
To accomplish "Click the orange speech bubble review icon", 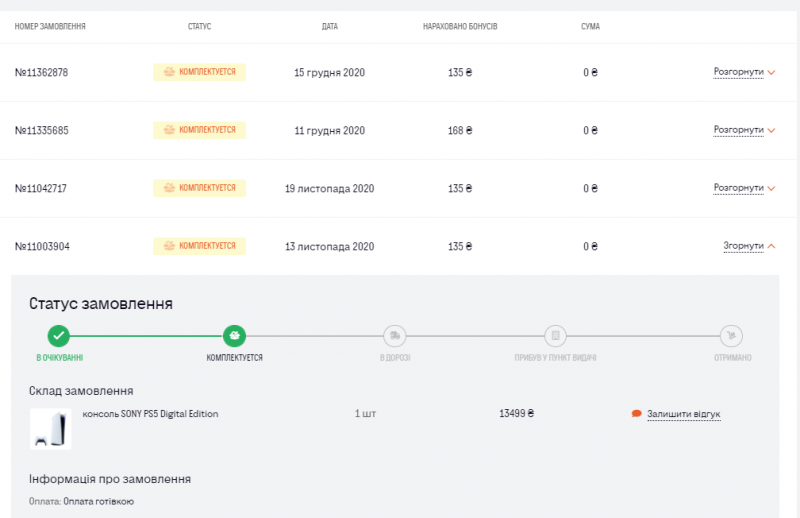I will tap(636, 414).
